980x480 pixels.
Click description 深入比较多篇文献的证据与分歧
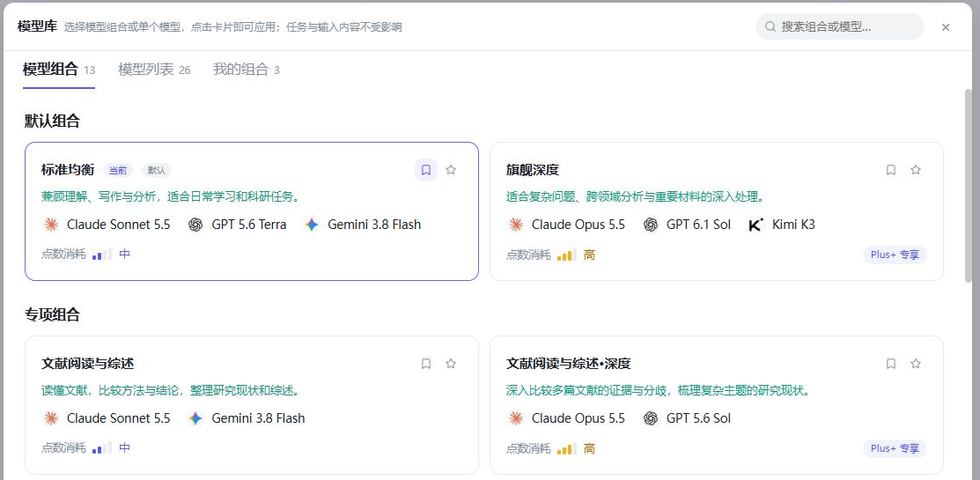click(659, 391)
